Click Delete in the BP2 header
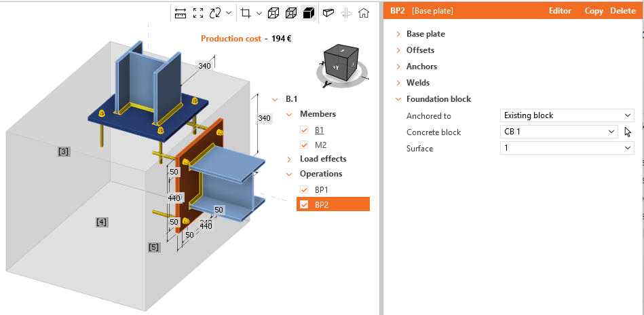The image size is (644, 315). click(623, 11)
